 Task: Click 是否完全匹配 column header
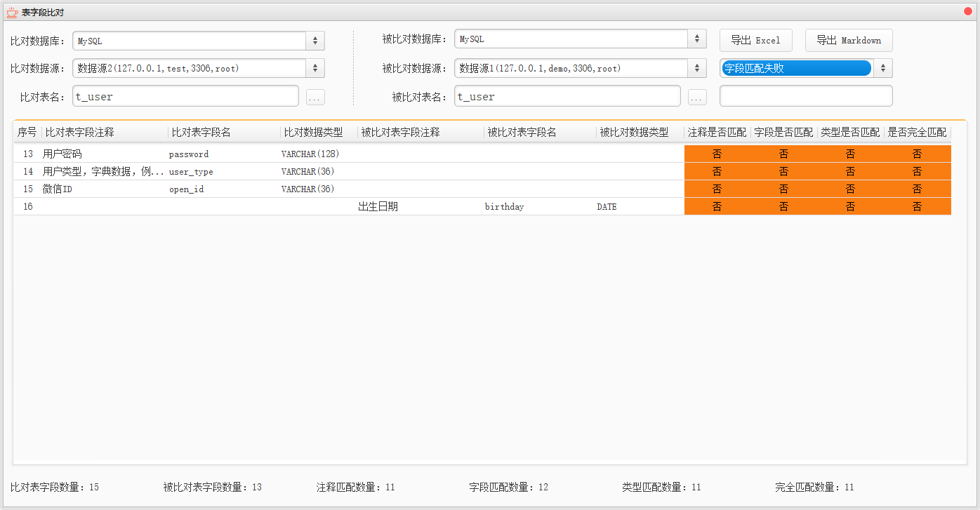pos(917,132)
